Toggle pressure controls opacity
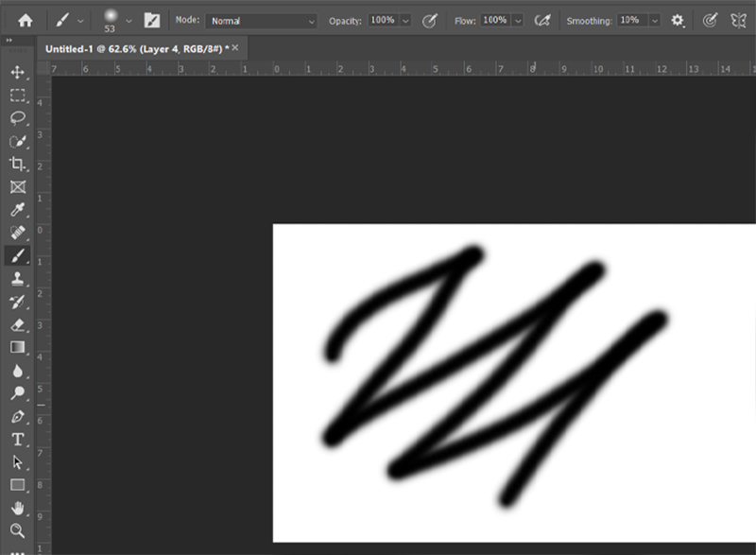 tap(428, 19)
